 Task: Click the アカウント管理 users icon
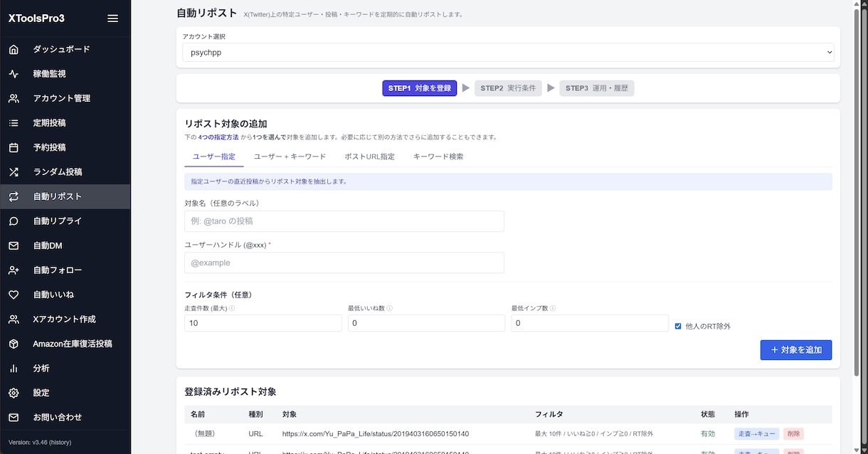pos(14,98)
